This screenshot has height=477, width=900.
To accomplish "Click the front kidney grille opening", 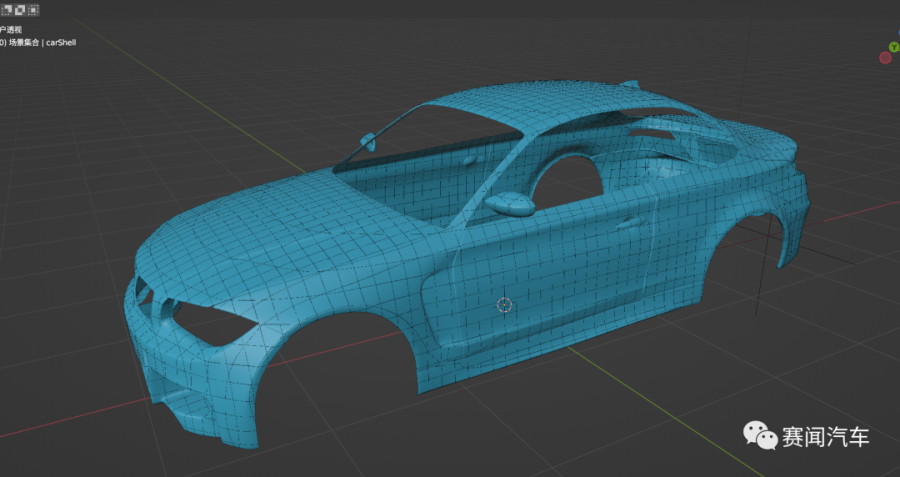I will click(145, 293).
